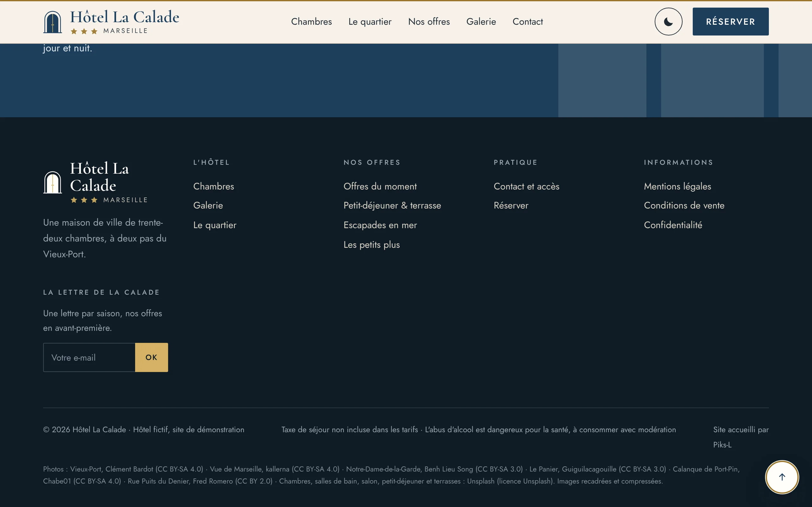Viewport: 812px width, 507px height.
Task: Open the Petit-déjeuner & terrasse link
Action: coord(392,206)
